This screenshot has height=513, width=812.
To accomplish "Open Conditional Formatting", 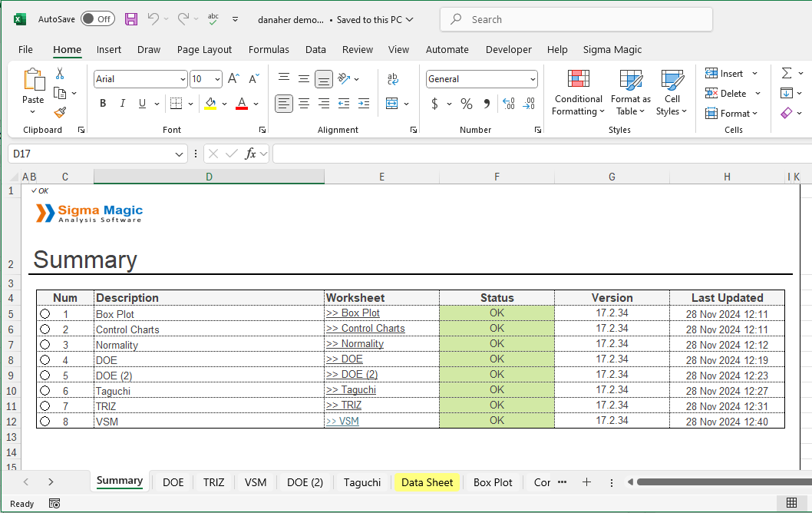I will pos(578,92).
